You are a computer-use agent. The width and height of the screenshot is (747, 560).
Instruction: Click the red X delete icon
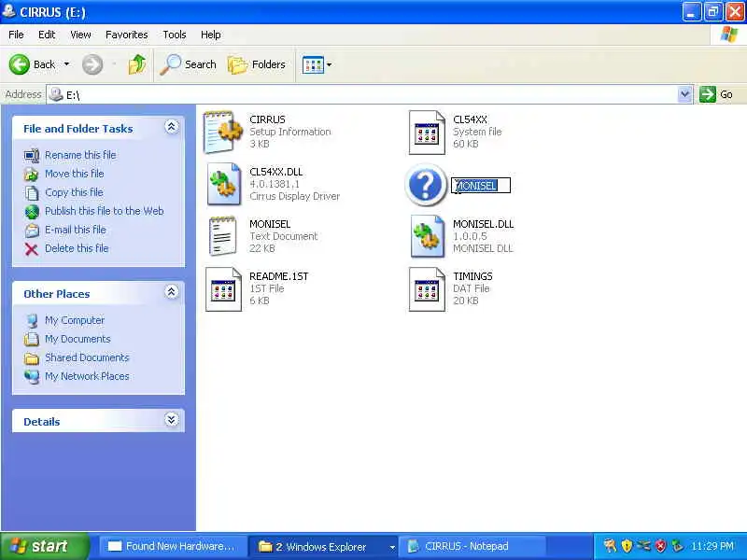coord(32,249)
